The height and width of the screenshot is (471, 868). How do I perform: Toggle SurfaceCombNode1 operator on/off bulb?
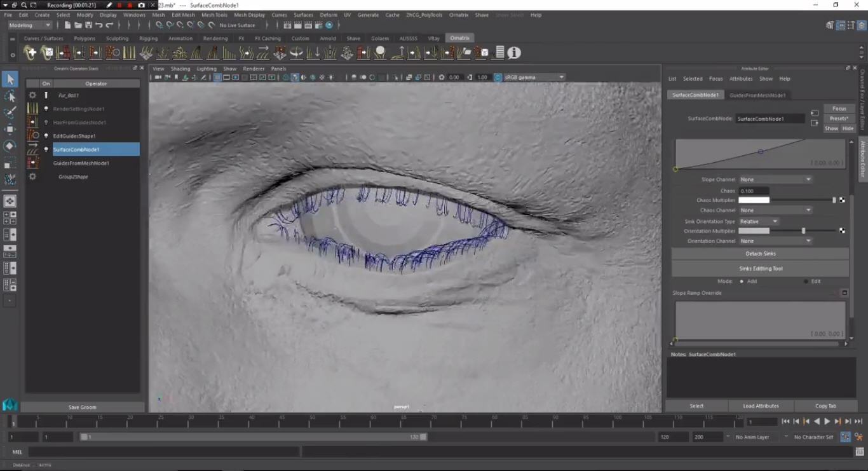(46, 149)
